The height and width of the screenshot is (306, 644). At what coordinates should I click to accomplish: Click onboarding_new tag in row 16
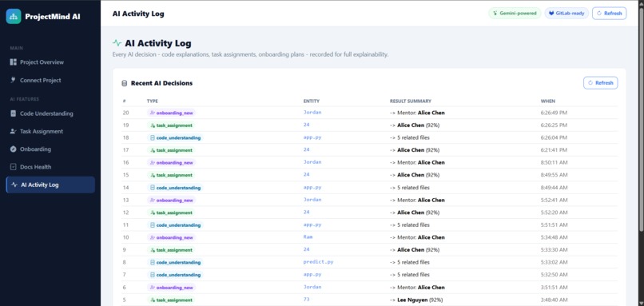[172, 163]
